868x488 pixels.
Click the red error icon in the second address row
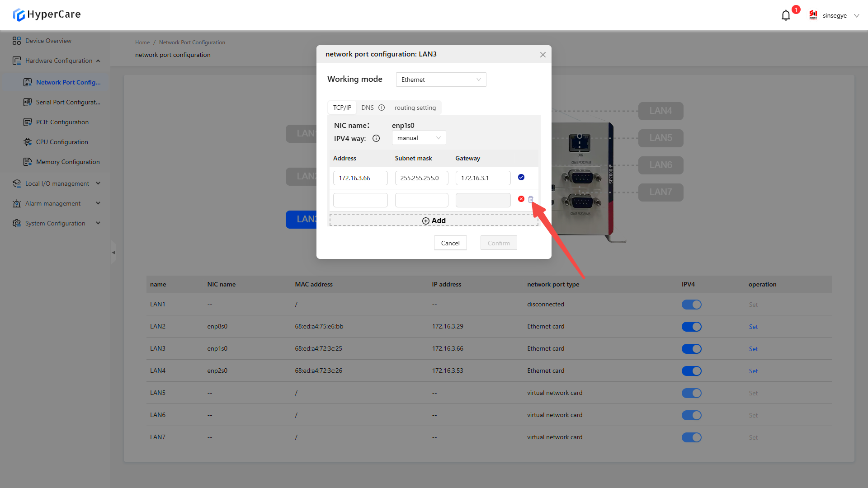tap(521, 199)
